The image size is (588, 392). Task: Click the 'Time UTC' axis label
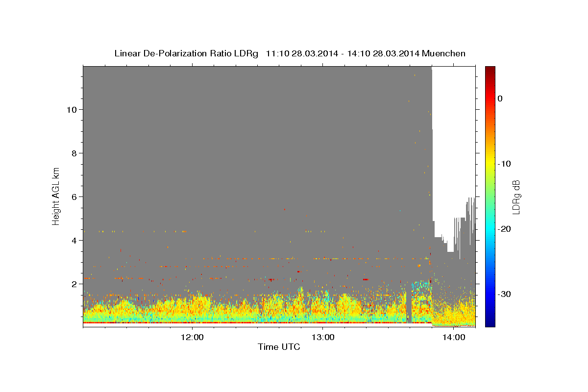click(279, 347)
